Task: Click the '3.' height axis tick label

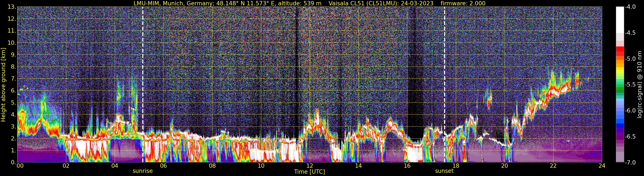Action: (13, 127)
